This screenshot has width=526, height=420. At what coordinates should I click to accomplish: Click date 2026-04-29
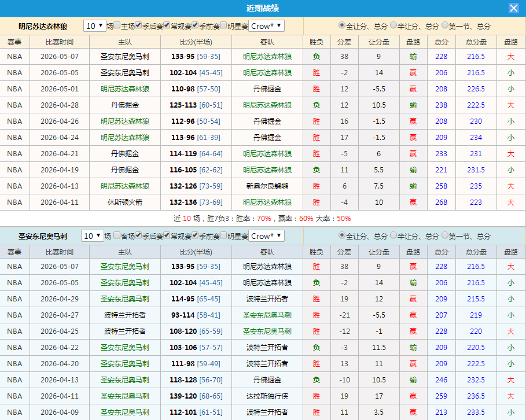click(x=60, y=299)
